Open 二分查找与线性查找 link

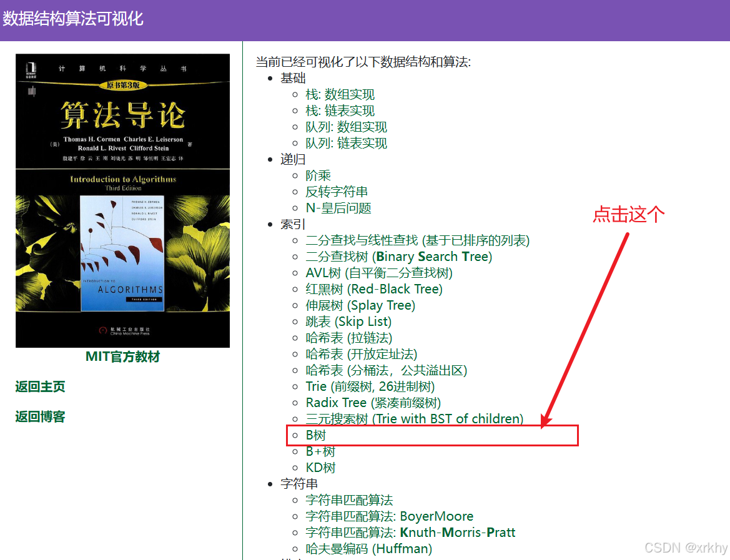(418, 240)
